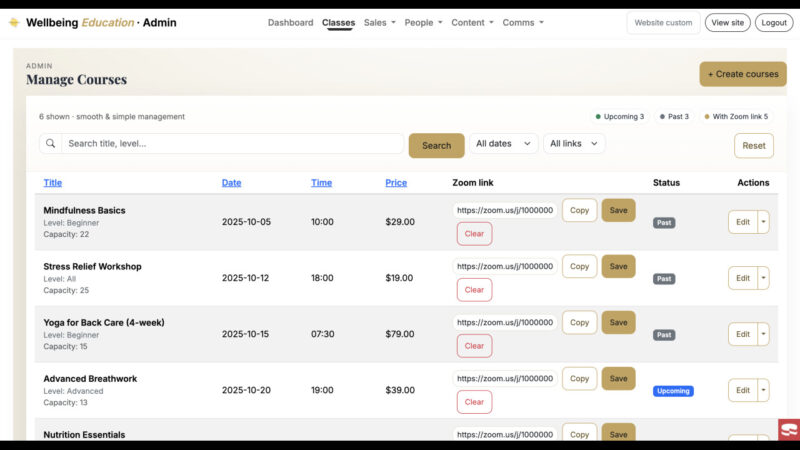Open the red chat widget icon

coord(789,430)
